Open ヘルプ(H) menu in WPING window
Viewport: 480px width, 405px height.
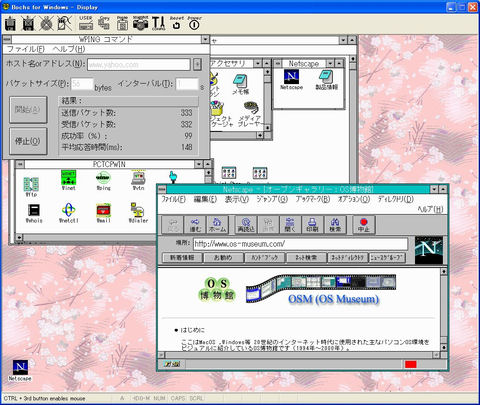point(69,49)
